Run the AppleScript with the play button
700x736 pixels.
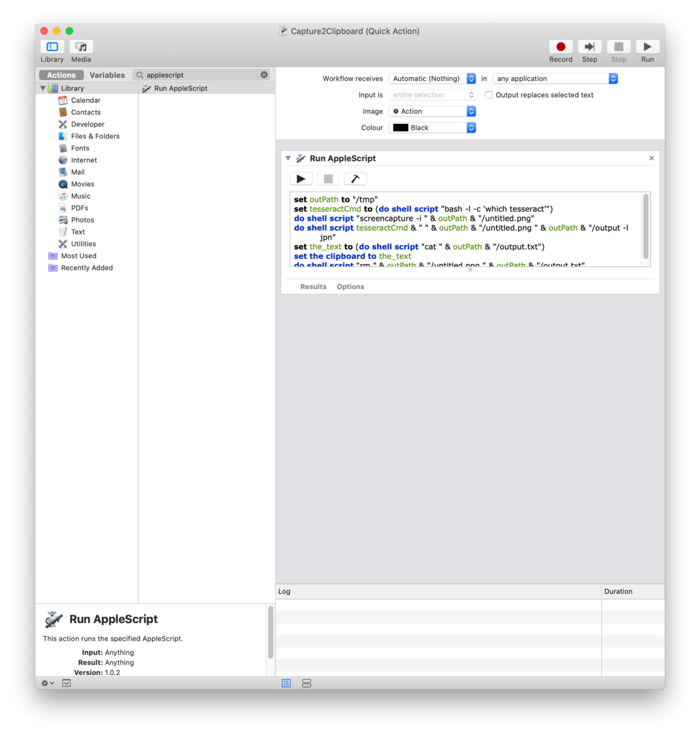[x=301, y=179]
